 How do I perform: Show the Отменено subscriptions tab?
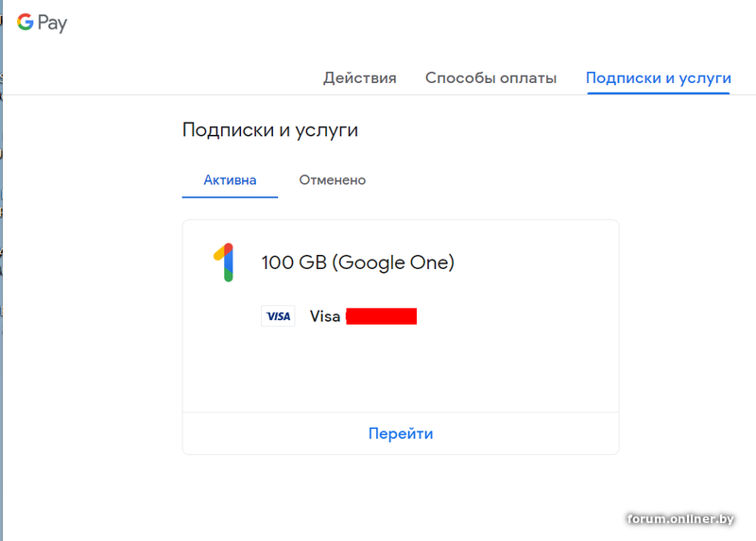point(332,179)
